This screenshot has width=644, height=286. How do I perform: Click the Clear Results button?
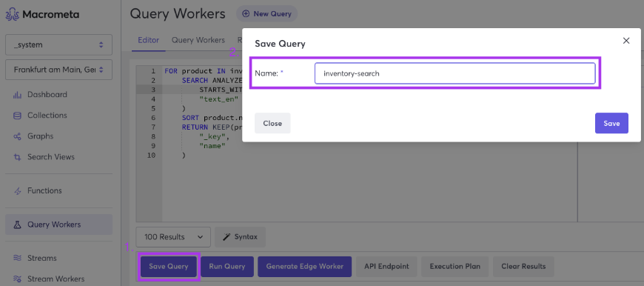click(523, 266)
